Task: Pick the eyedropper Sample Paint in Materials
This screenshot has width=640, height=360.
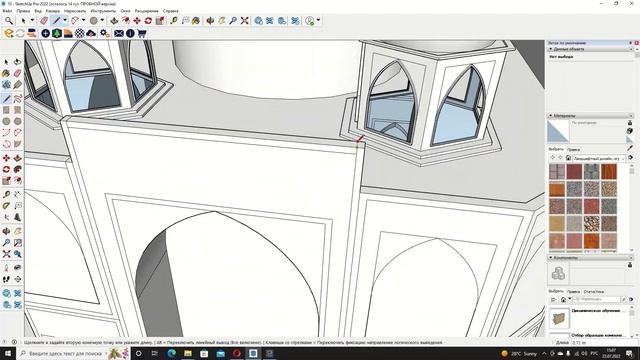Action: click(x=630, y=148)
